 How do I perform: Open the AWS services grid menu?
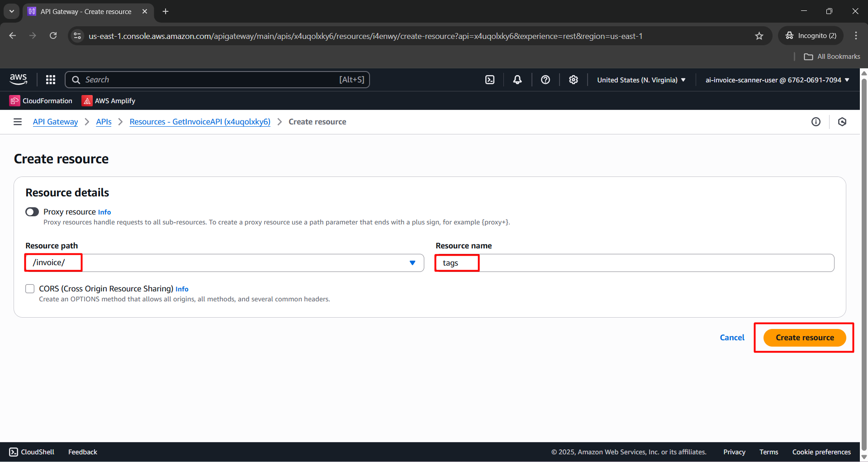50,79
